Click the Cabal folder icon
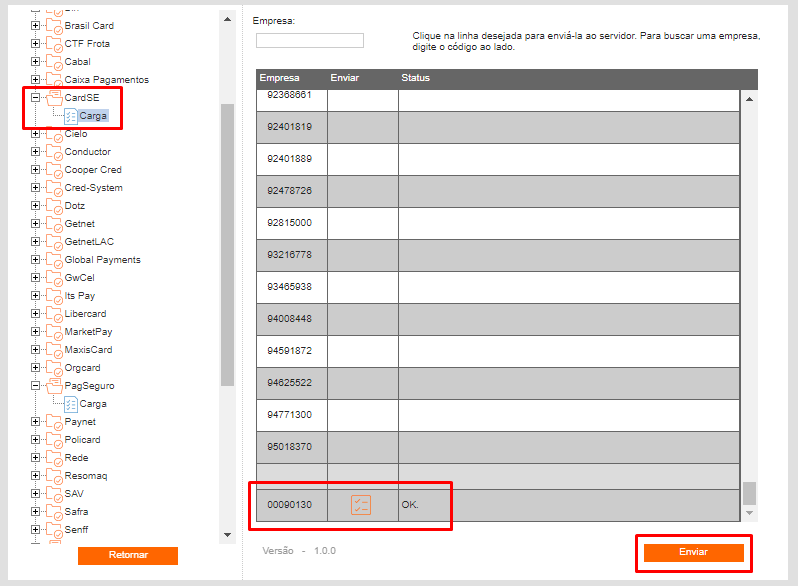This screenshot has height=586, width=798. tap(54, 62)
